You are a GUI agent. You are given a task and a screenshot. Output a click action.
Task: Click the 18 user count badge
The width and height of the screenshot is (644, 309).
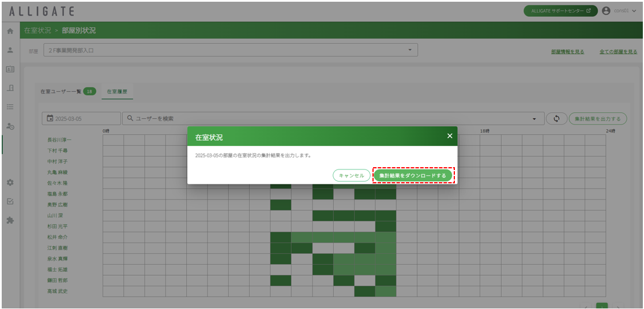pos(89,92)
